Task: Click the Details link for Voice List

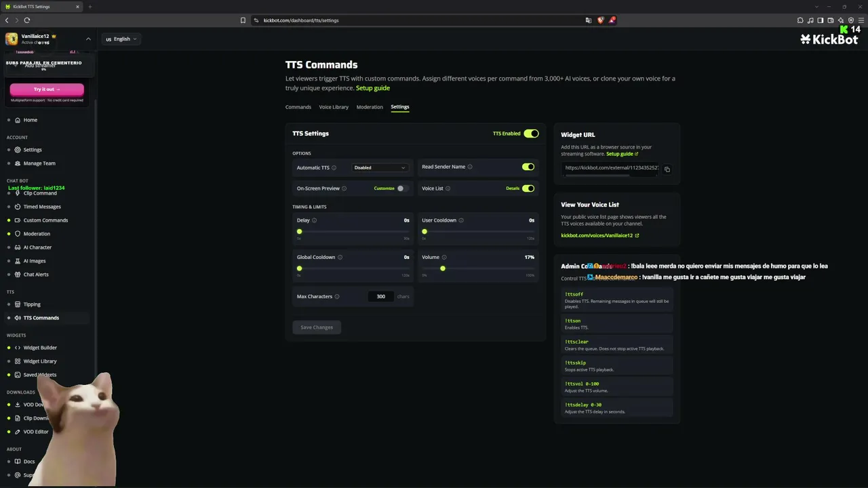Action: [x=513, y=188]
